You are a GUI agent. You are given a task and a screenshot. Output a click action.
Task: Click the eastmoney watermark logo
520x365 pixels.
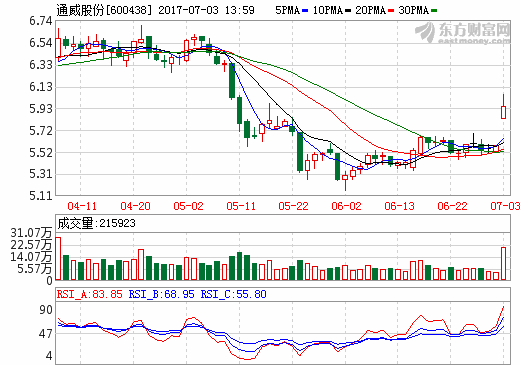(x=463, y=33)
